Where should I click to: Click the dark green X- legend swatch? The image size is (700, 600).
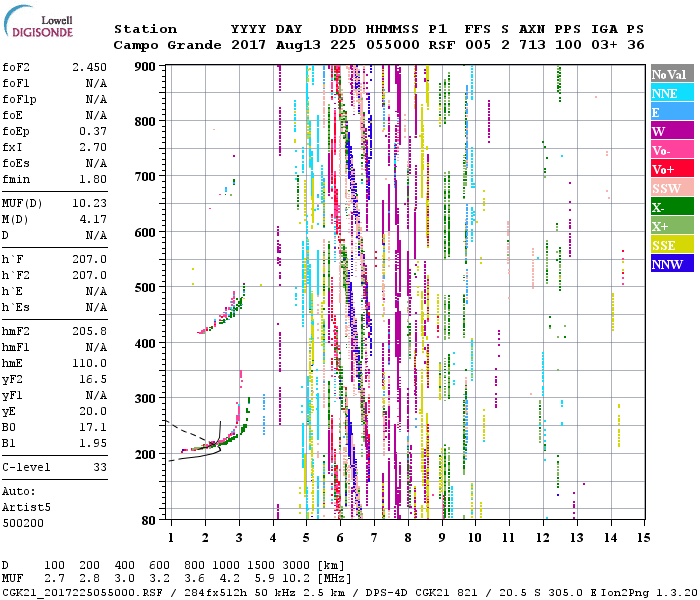[x=670, y=207]
